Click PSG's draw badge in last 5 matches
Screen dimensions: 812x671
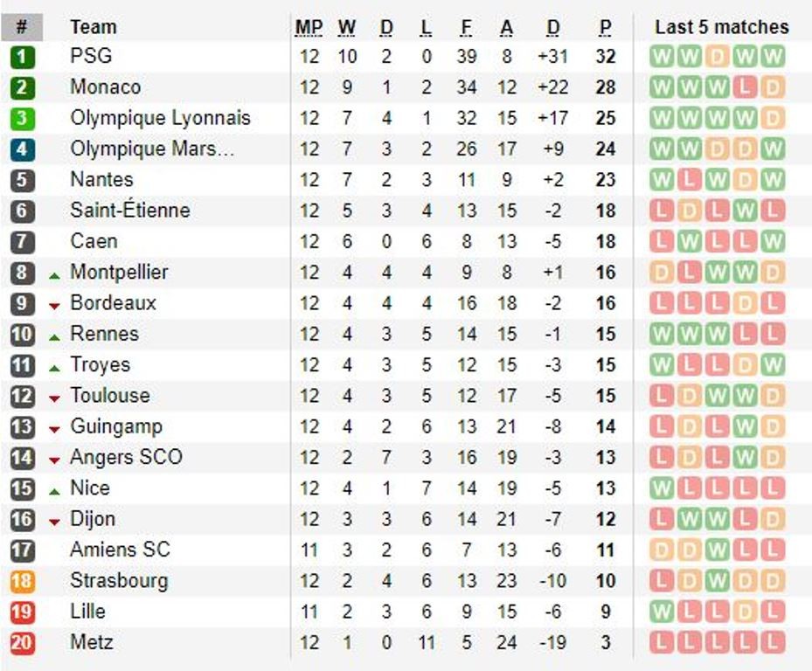(717, 58)
